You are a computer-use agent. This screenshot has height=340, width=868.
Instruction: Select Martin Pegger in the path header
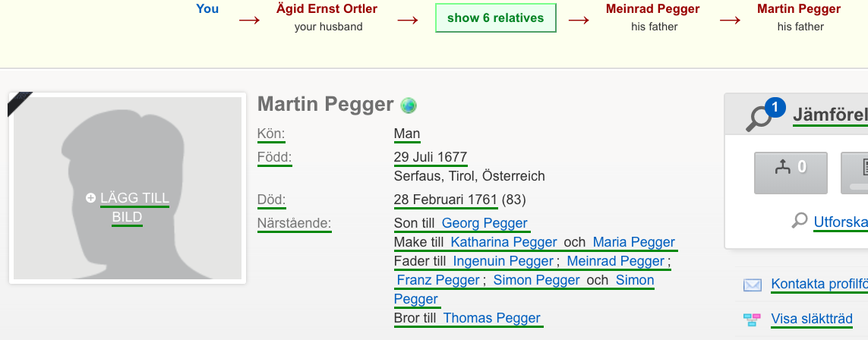pos(799,9)
